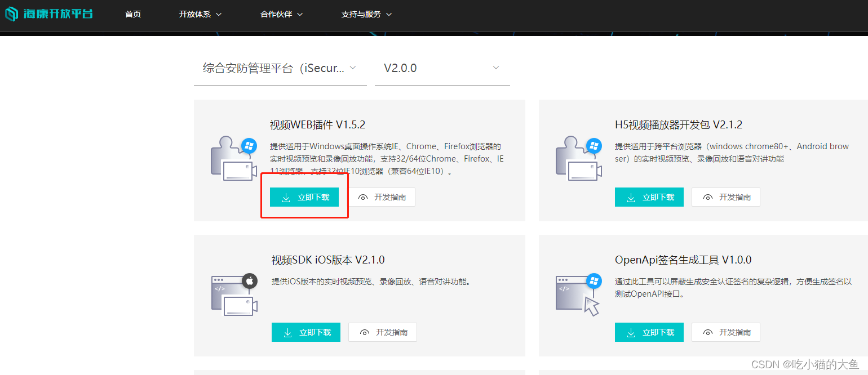Image resolution: width=868 pixels, height=375 pixels.
Task: Click the arrow of the V2.0.0 dropdown
Action: tap(496, 68)
